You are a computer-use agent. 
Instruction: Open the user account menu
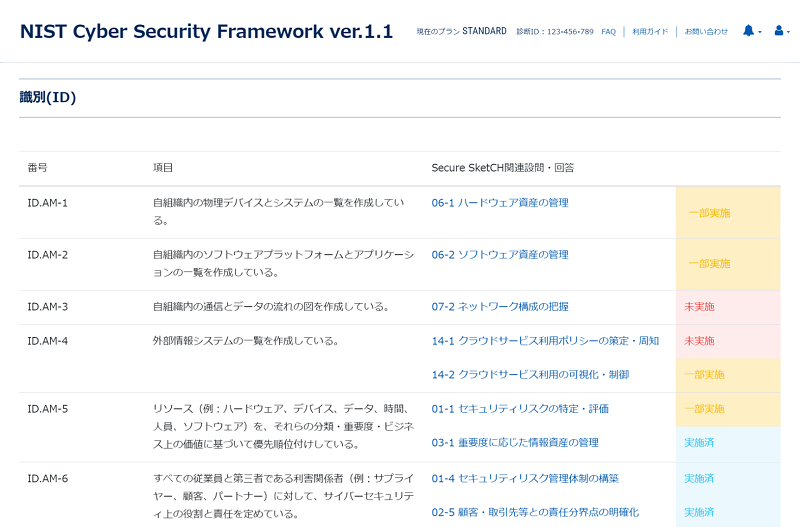(x=782, y=31)
